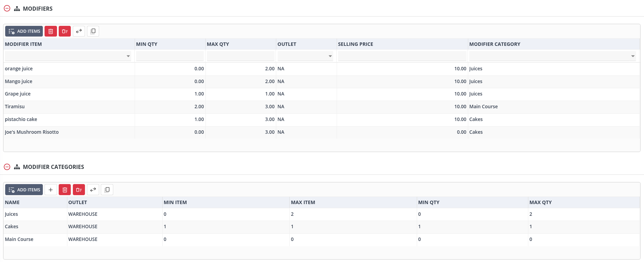Screen dimensions: 644x262
Task: Sort by Selling Price column header
Action: click(x=355, y=44)
